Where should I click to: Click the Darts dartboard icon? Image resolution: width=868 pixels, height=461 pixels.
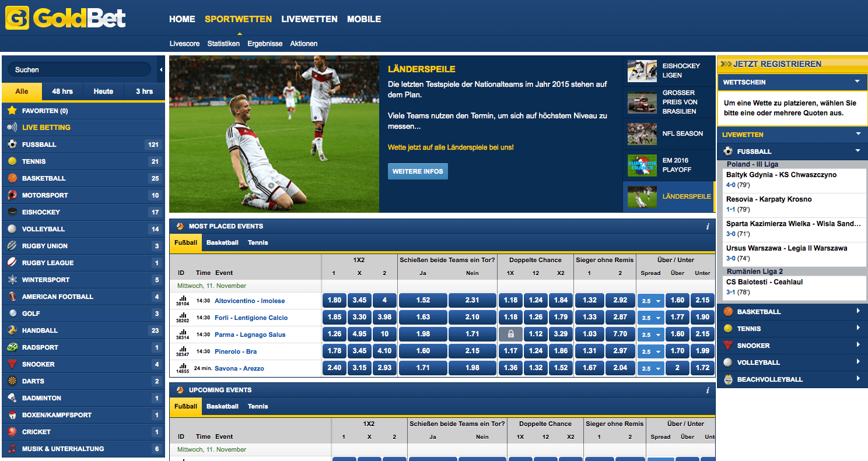[x=12, y=381]
